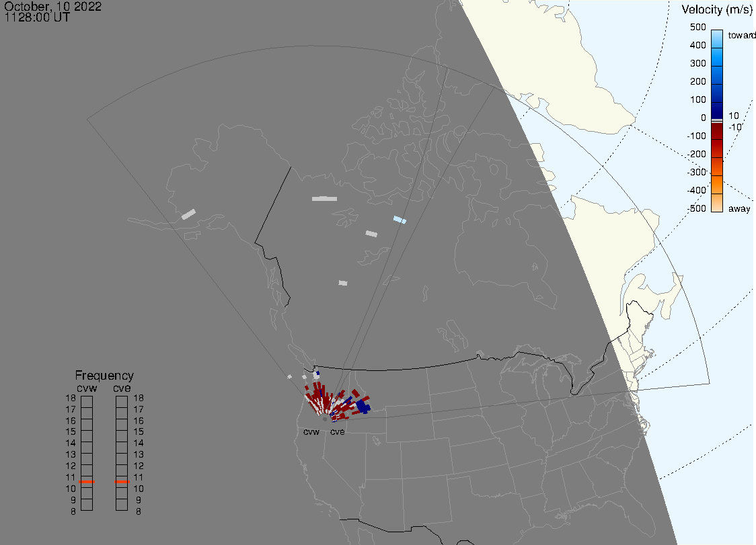The width and height of the screenshot is (756, 545).
Task: Click the red frequency marker on the cvw bar
Action: click(x=87, y=482)
